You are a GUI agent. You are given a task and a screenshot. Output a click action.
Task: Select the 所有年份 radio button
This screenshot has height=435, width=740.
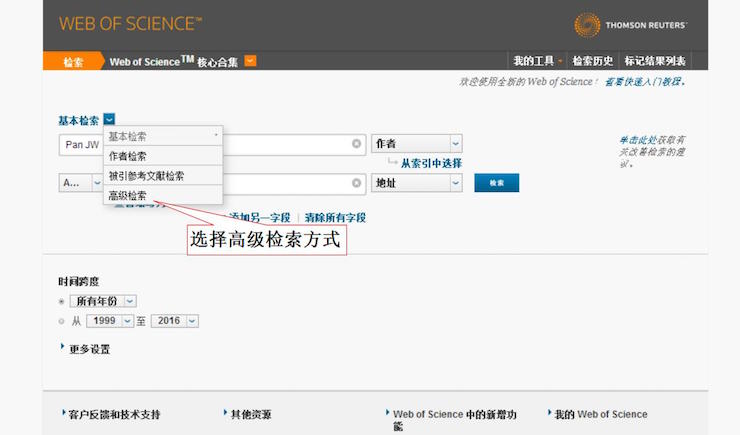point(61,301)
